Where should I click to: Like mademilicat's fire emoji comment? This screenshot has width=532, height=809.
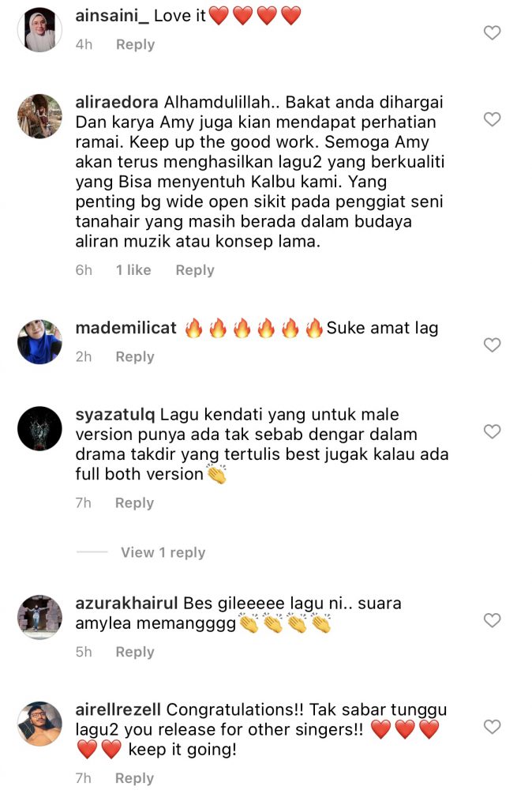pos(493,345)
